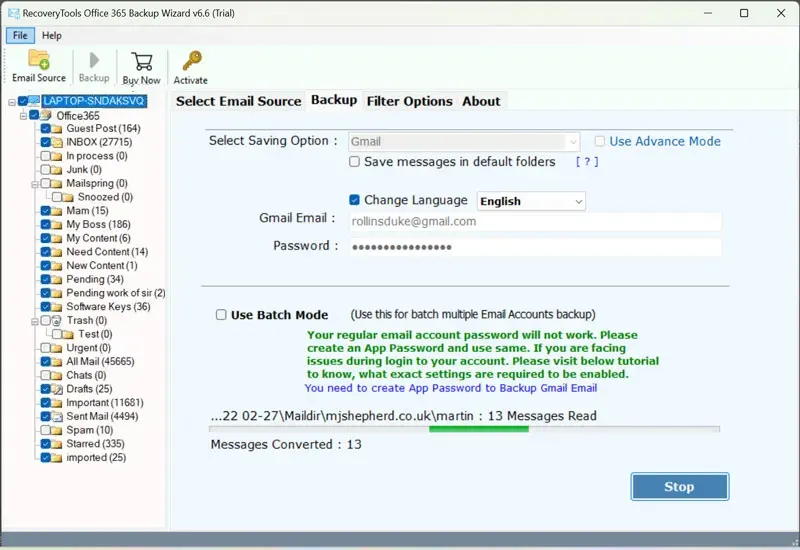
Task: Uncheck the Change Language checkbox
Action: coord(354,200)
